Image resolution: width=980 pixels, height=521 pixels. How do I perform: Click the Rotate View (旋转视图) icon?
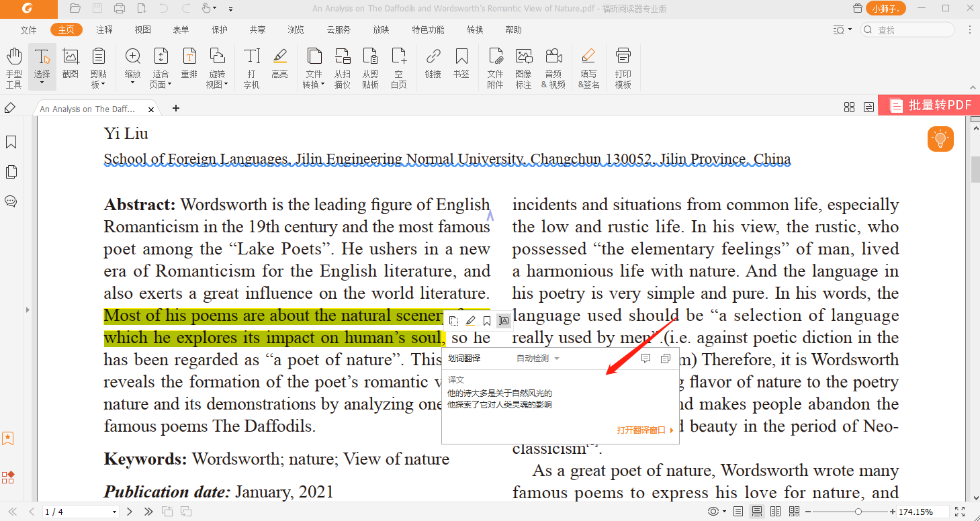pyautogui.click(x=217, y=56)
